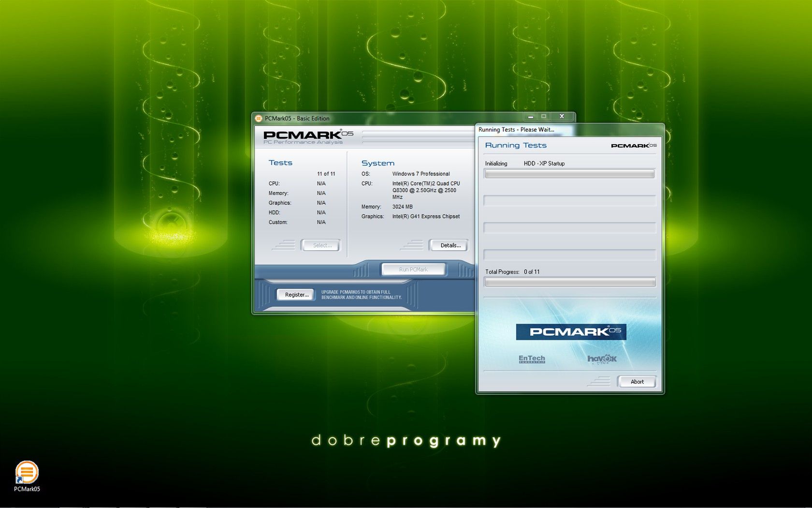Click 'Total Progress: 0 of 11' label
Screen dimensions: 812x508
coord(512,272)
